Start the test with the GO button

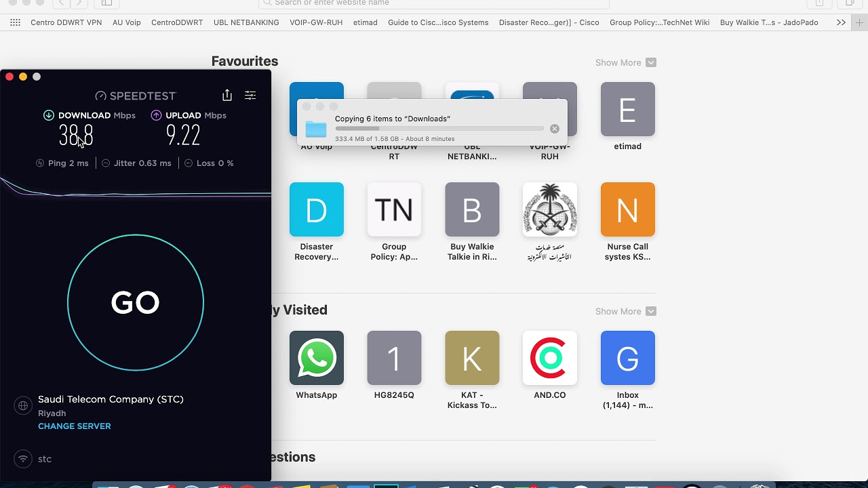coord(136,302)
